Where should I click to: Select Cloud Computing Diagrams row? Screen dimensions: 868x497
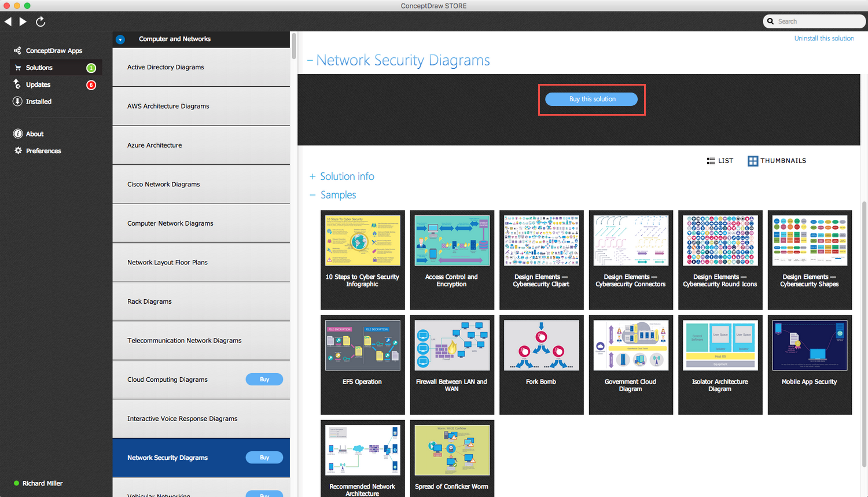click(201, 380)
